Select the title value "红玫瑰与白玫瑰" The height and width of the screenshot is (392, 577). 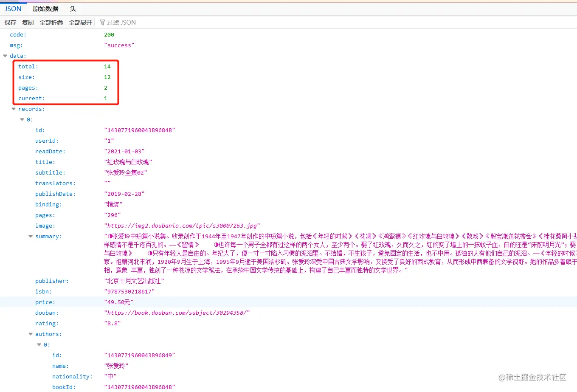tap(128, 162)
